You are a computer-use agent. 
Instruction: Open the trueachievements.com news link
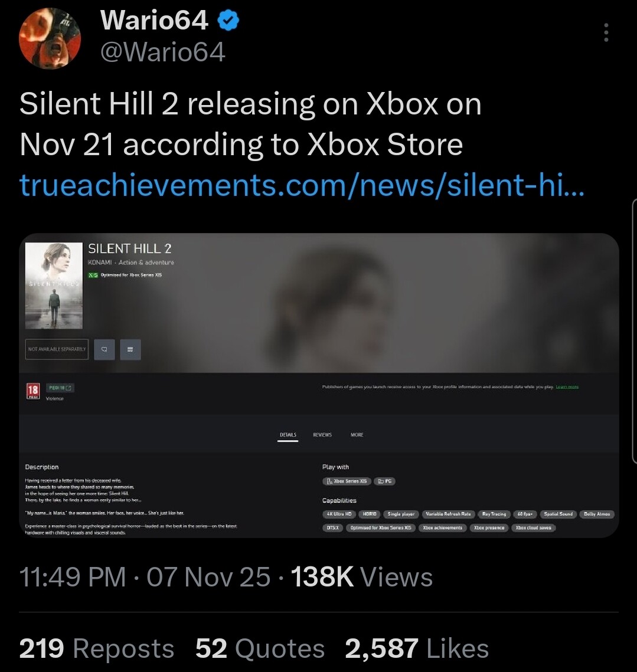pos(302,184)
